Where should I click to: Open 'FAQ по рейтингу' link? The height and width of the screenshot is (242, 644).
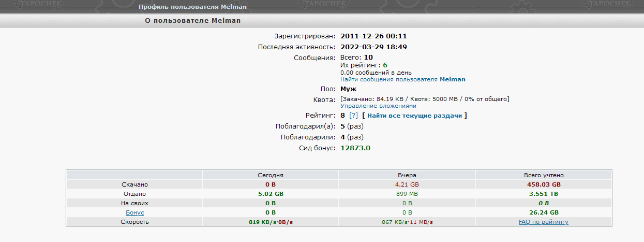pos(543,222)
